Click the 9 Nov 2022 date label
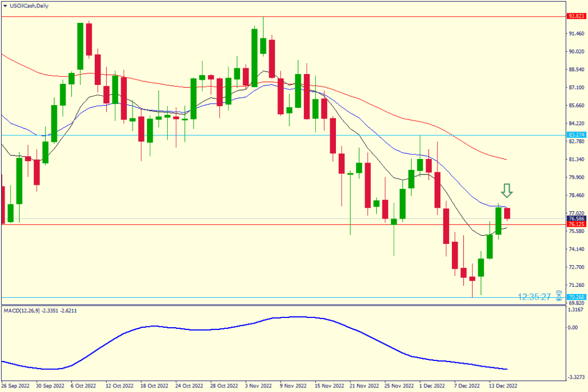 click(x=293, y=386)
